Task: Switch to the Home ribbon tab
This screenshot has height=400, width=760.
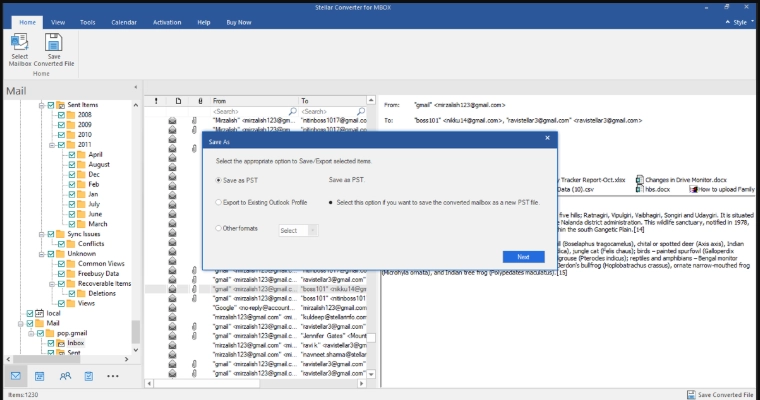Action: click(x=27, y=22)
